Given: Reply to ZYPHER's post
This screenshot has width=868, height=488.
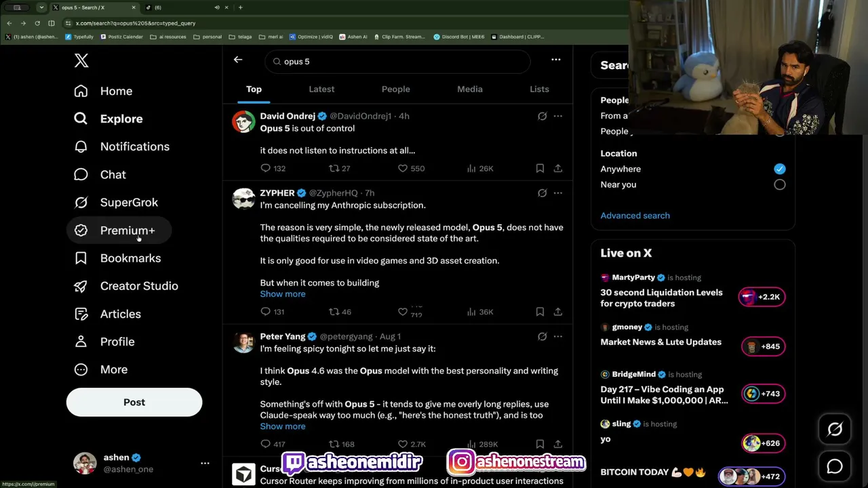Looking at the screenshot, I should click(x=273, y=312).
